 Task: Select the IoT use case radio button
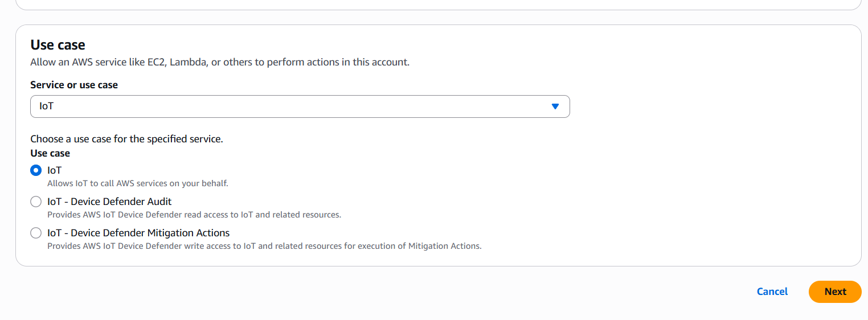36,170
